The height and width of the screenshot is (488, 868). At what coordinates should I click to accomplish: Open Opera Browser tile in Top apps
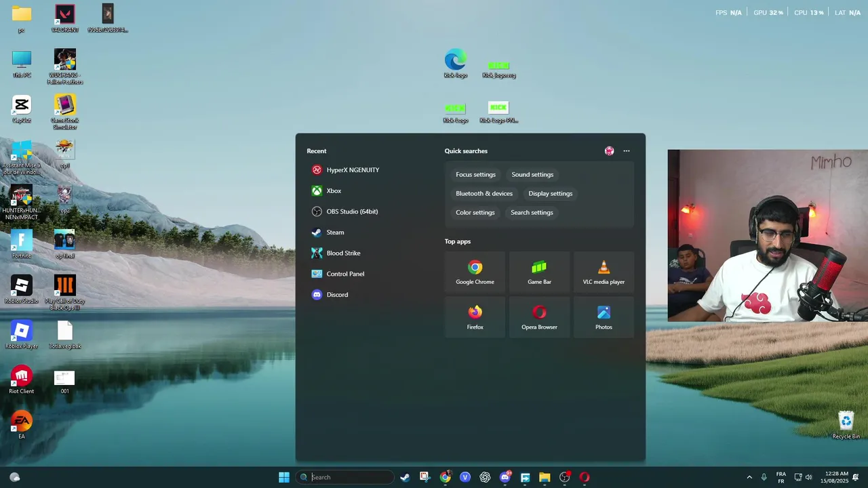(x=539, y=318)
